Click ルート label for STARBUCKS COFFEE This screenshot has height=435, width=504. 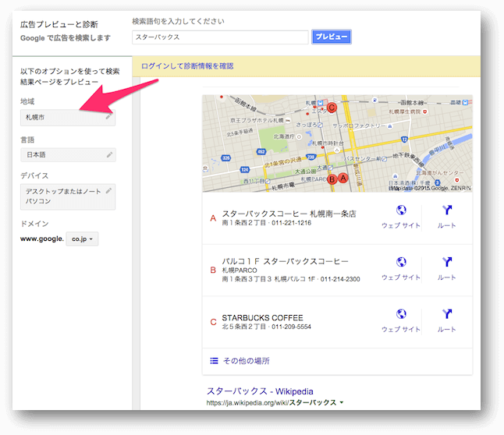pos(447,329)
